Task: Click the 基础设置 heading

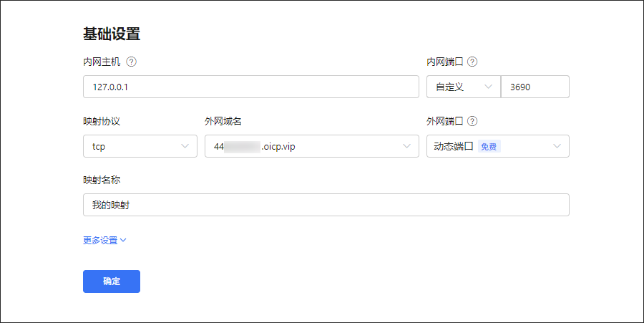Action: click(x=111, y=34)
